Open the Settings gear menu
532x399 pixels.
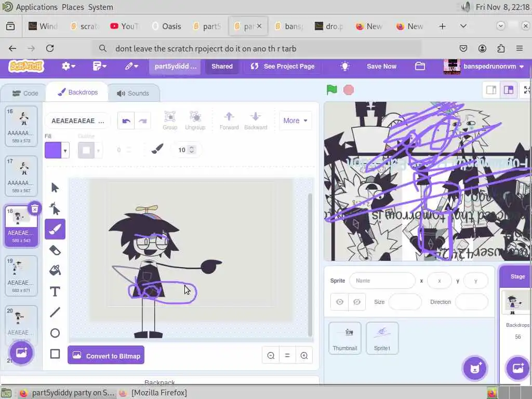[68, 66]
